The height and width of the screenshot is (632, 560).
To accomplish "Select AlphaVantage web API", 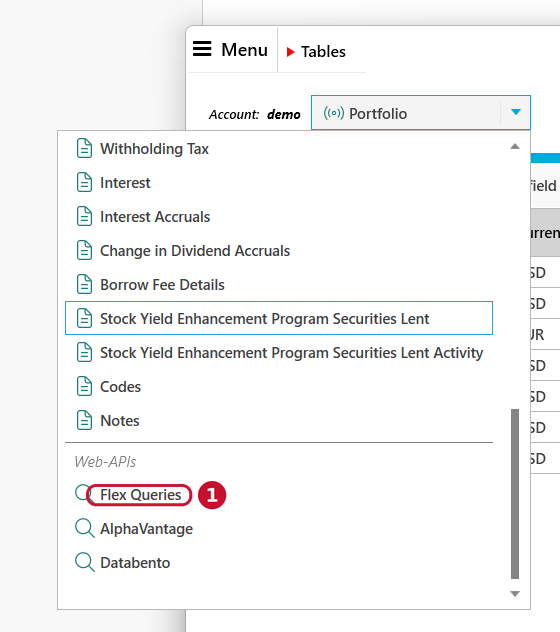I will pos(146,529).
